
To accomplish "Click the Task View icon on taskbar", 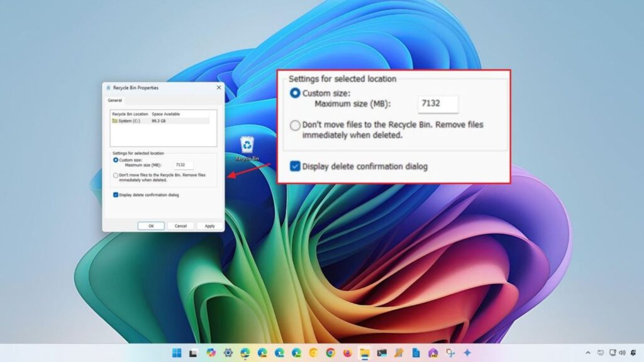I will click(194, 353).
